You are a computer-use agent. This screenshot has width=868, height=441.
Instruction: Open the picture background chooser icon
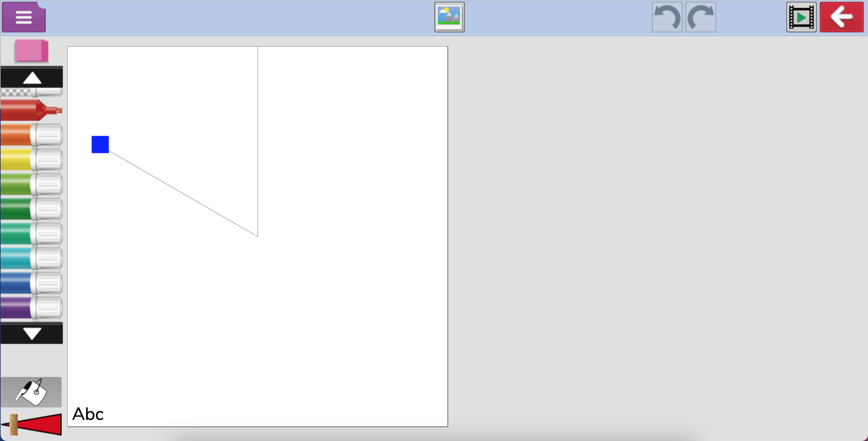click(x=449, y=17)
